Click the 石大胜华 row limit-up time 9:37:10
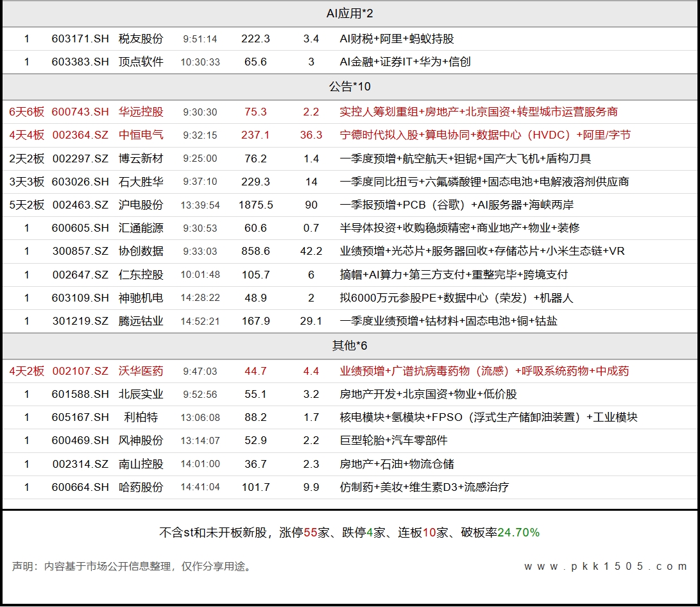Viewport: 700px width, 607px height. (200, 182)
